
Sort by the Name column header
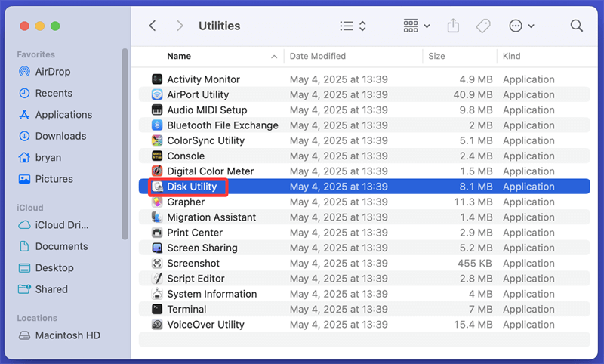[x=179, y=56]
